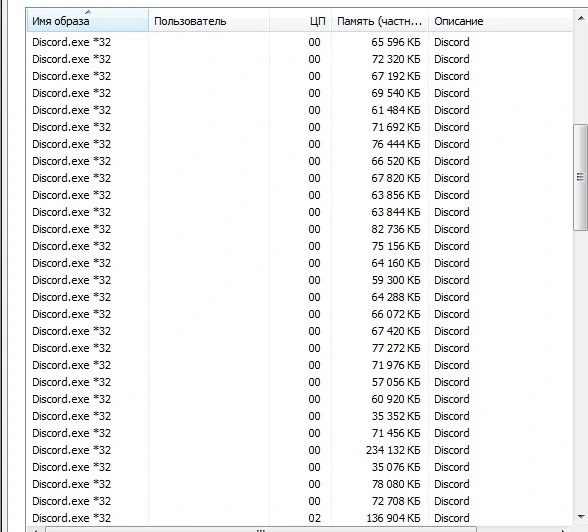Select Discord.exe row using 67 420 КБ
588x532 pixels.
pos(299,331)
